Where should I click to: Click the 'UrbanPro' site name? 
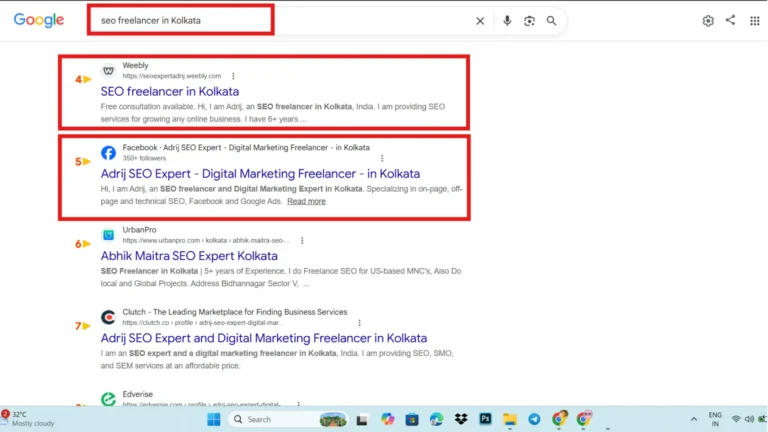pyautogui.click(x=139, y=230)
